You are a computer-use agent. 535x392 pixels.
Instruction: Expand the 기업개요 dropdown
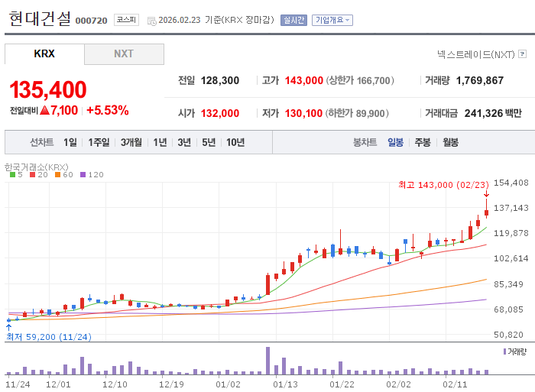tap(332, 20)
